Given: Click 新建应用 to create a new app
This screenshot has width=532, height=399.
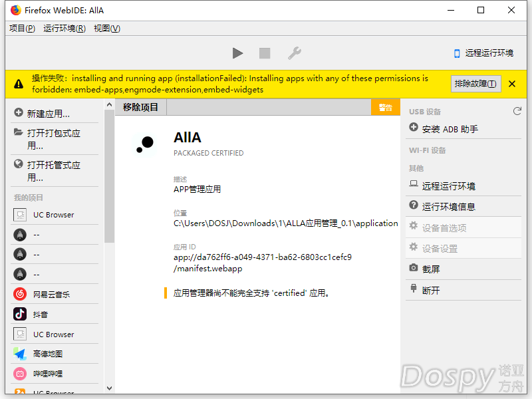Looking at the screenshot, I should coord(48,114).
